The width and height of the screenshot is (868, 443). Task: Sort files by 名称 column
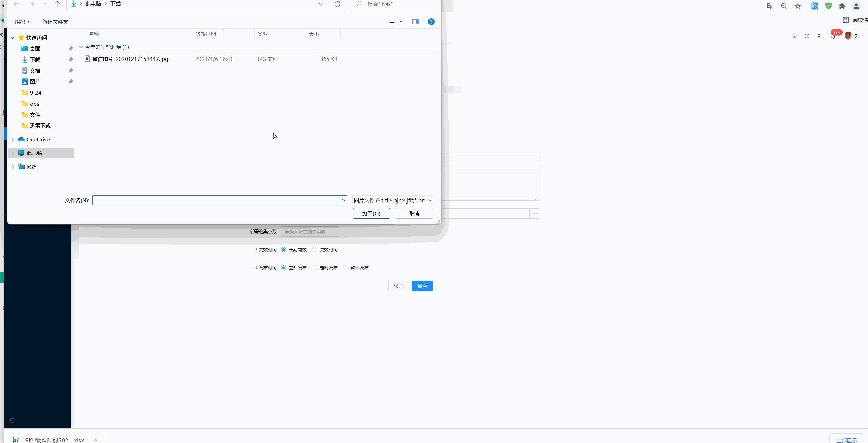coord(94,34)
